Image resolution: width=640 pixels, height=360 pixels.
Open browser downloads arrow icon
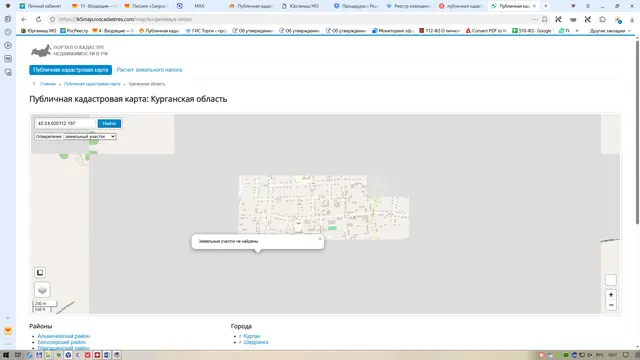coord(632,19)
